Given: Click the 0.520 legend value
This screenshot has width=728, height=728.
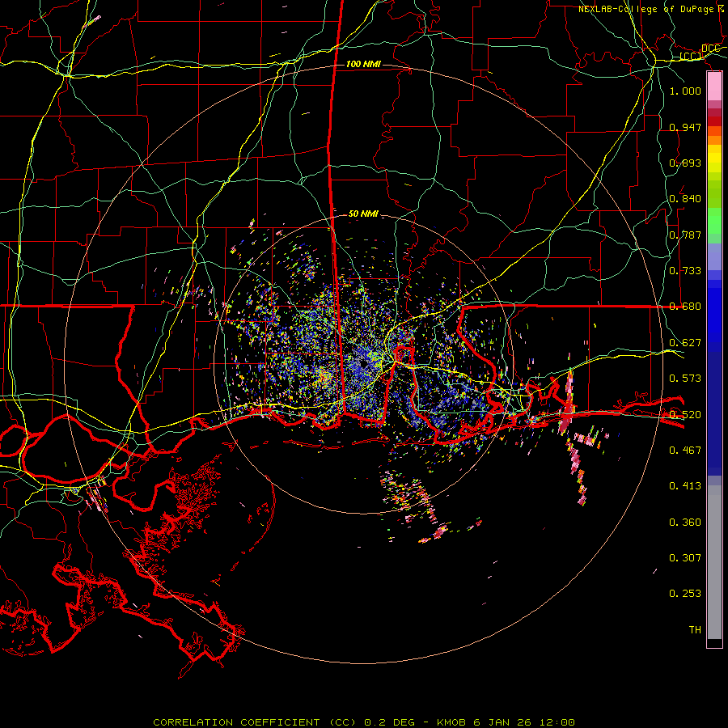Looking at the screenshot, I should click(x=685, y=414).
